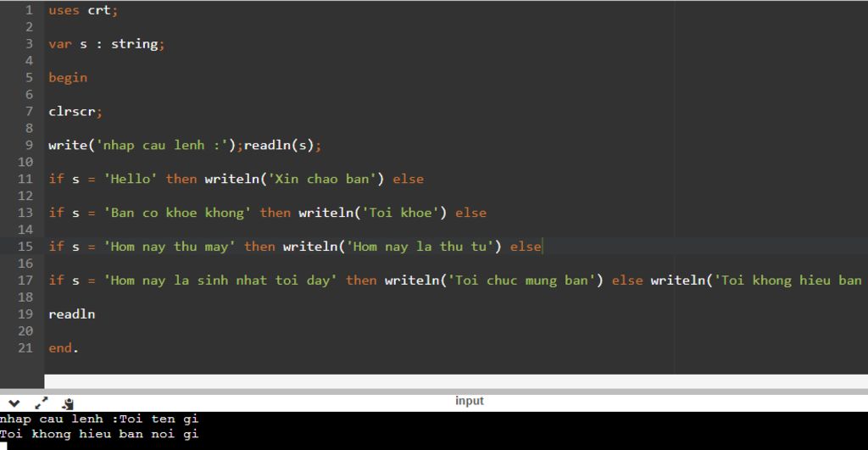Image resolution: width=868 pixels, height=450 pixels.
Task: Click writeln('Hom nay la thu tu') on line 15
Action: click(392, 247)
